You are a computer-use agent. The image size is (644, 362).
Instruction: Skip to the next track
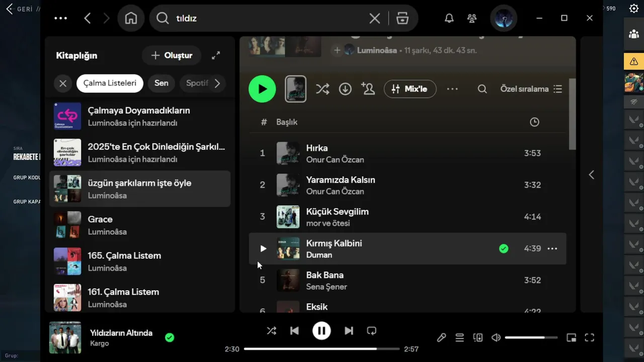tap(349, 331)
